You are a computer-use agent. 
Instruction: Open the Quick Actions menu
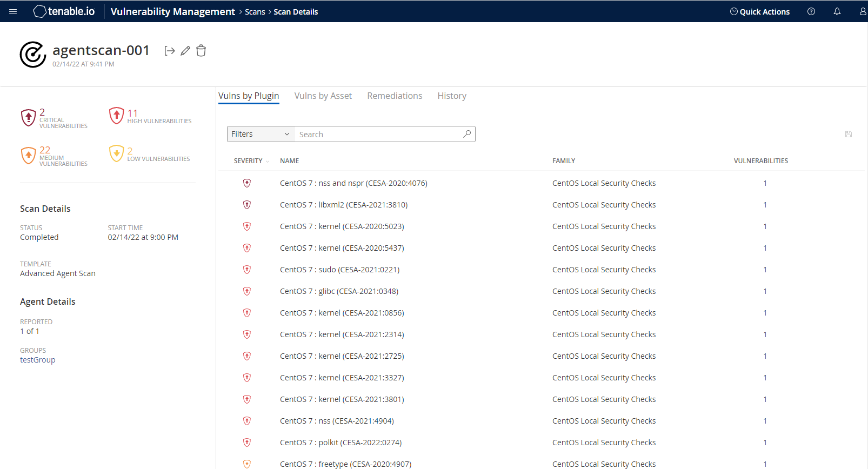[759, 11]
